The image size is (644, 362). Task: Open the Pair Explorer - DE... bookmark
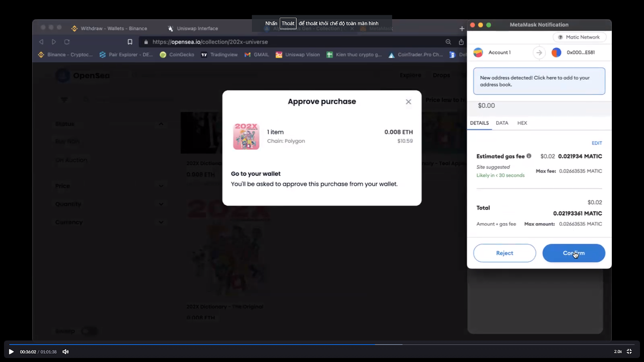(126, 55)
